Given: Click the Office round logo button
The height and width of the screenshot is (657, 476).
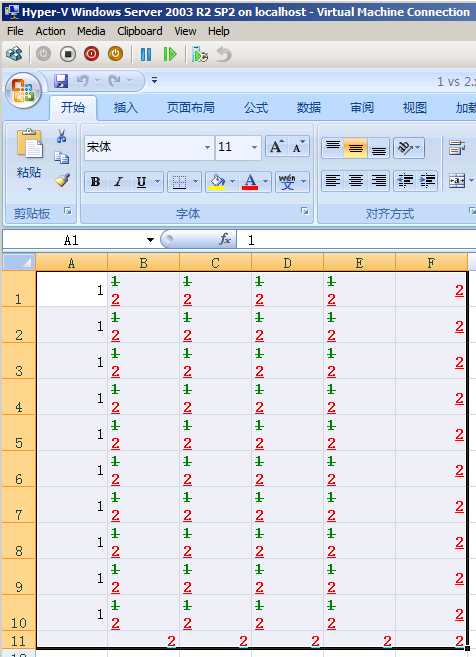Looking at the screenshot, I should pyautogui.click(x=23, y=91).
